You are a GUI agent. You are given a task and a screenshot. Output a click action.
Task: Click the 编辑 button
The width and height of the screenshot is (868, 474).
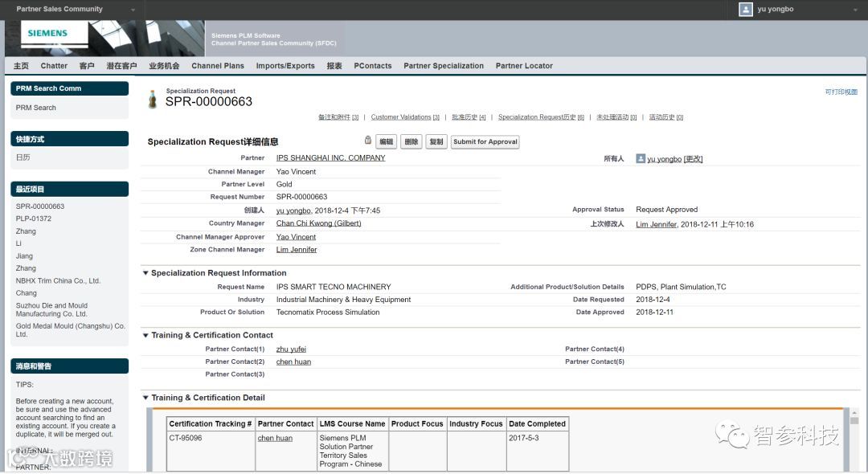(x=387, y=141)
